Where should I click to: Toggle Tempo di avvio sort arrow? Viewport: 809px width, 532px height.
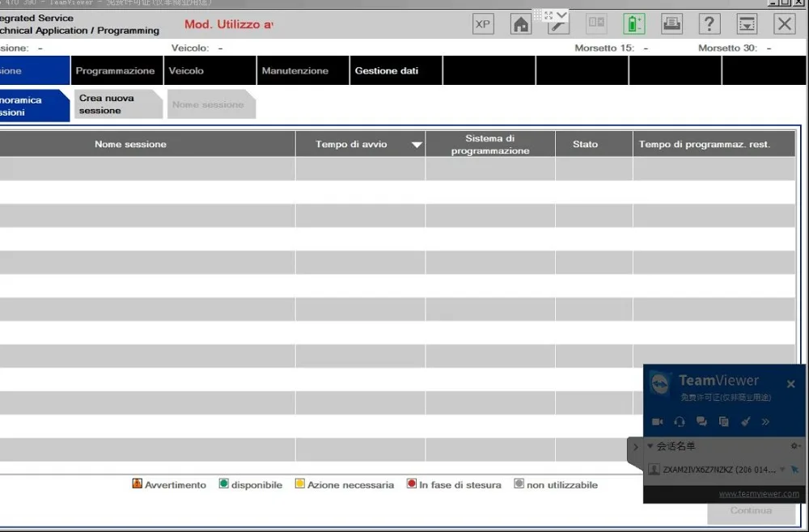coord(417,145)
